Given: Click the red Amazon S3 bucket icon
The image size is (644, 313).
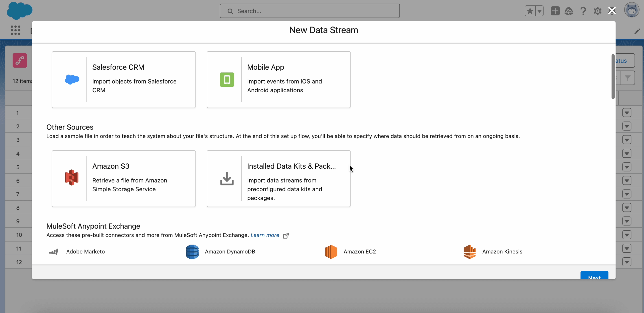Looking at the screenshot, I should pos(72,177).
